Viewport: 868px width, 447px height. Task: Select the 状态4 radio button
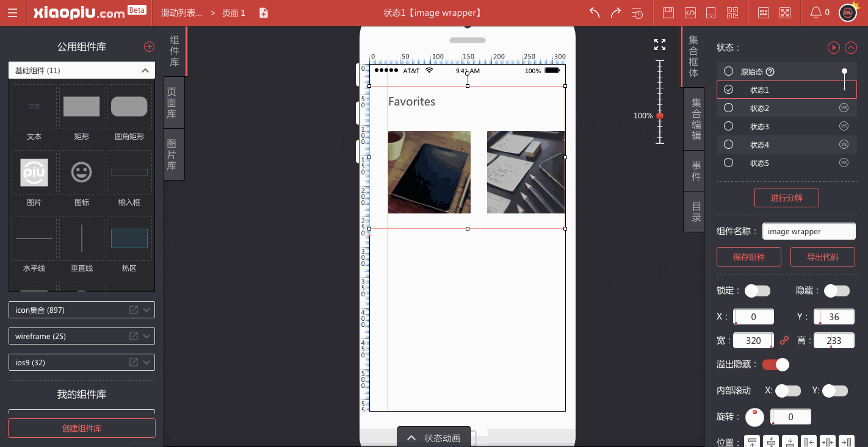pyautogui.click(x=728, y=145)
